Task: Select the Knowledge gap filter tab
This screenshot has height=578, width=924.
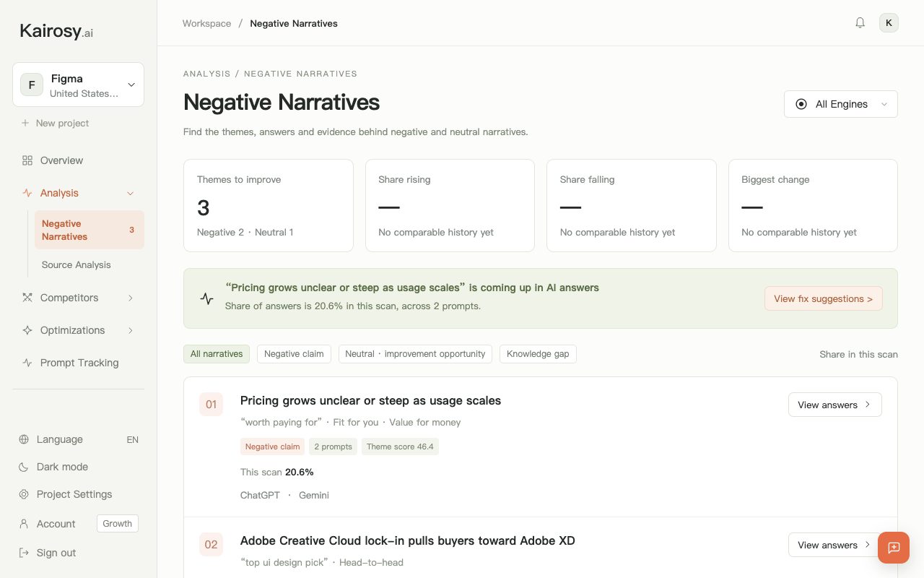Action: (x=538, y=354)
